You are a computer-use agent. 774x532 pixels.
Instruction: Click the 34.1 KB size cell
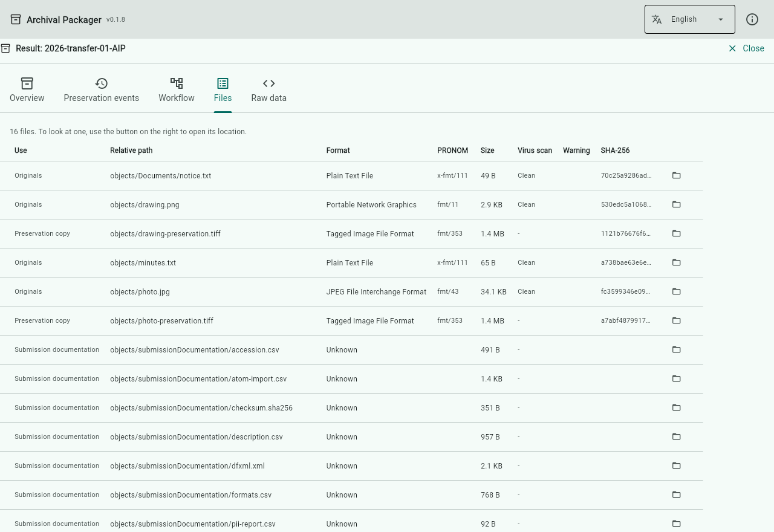coord(493,292)
